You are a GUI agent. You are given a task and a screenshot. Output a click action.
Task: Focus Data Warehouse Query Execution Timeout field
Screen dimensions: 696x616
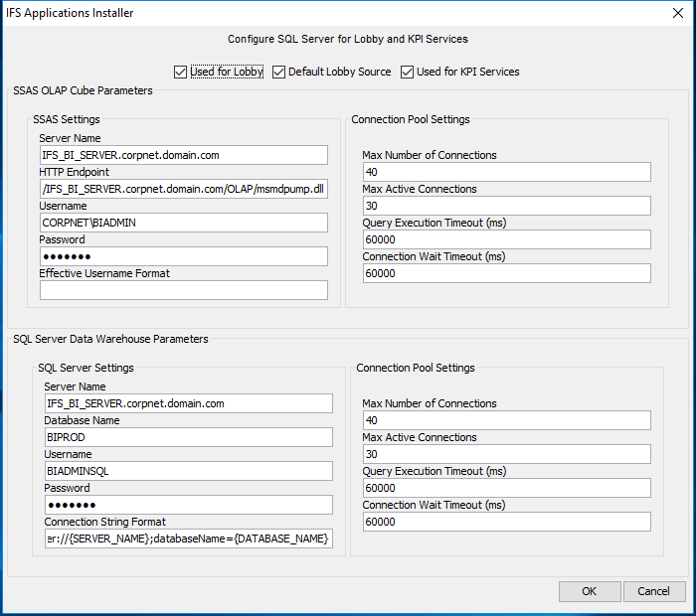pyautogui.click(x=507, y=488)
